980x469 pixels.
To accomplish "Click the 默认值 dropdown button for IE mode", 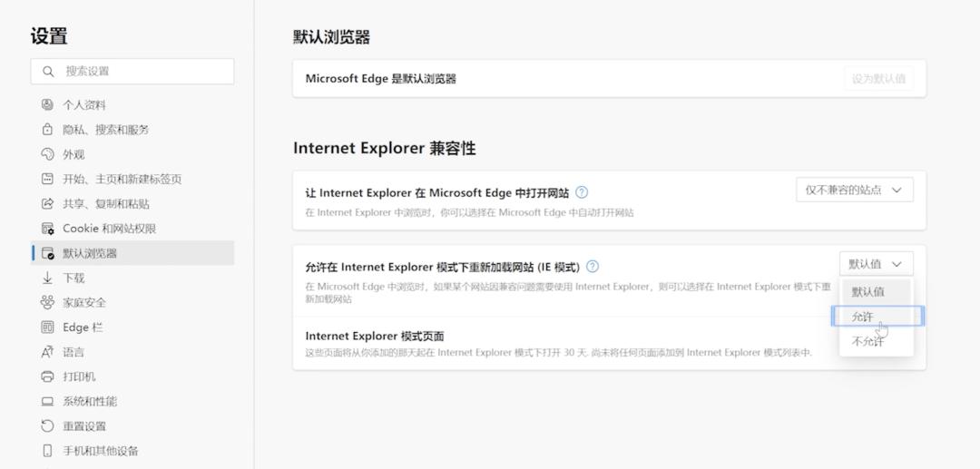I will (x=877, y=264).
